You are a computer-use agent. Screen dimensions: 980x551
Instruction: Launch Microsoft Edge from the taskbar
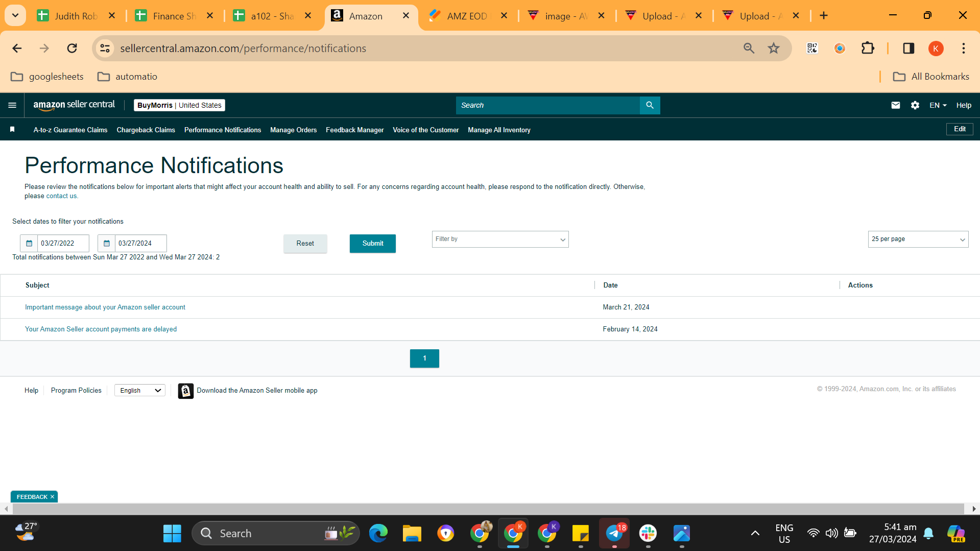point(378,534)
